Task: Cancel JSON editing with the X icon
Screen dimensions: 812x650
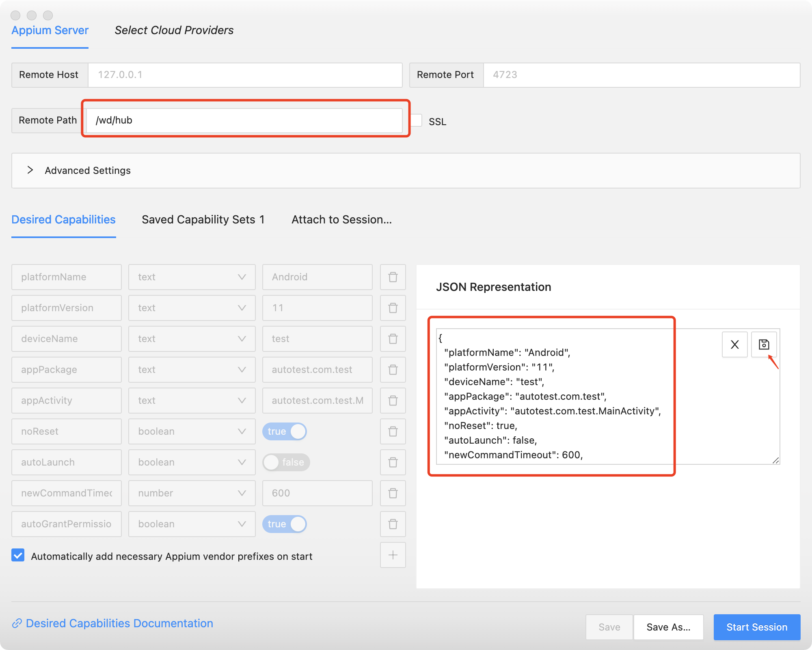Action: 734,344
